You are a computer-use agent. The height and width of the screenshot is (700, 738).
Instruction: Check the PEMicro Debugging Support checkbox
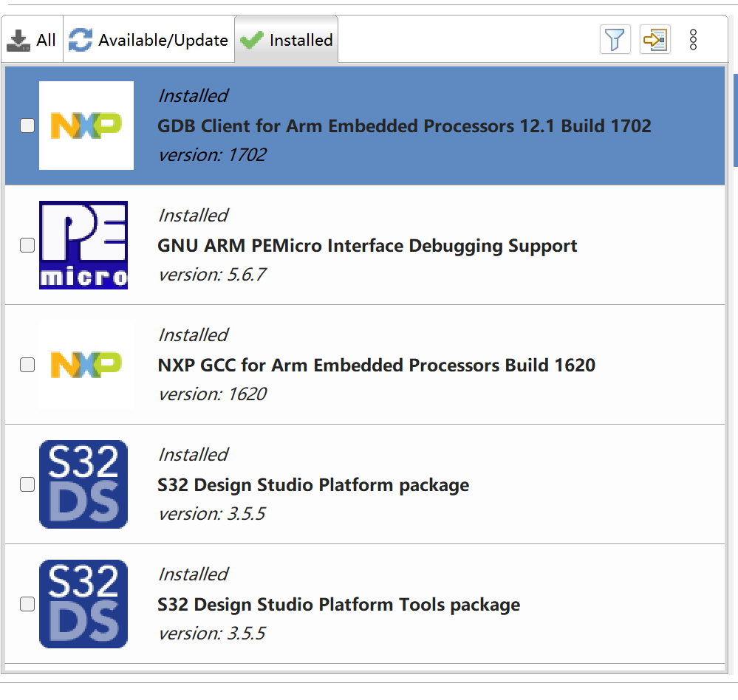point(27,245)
